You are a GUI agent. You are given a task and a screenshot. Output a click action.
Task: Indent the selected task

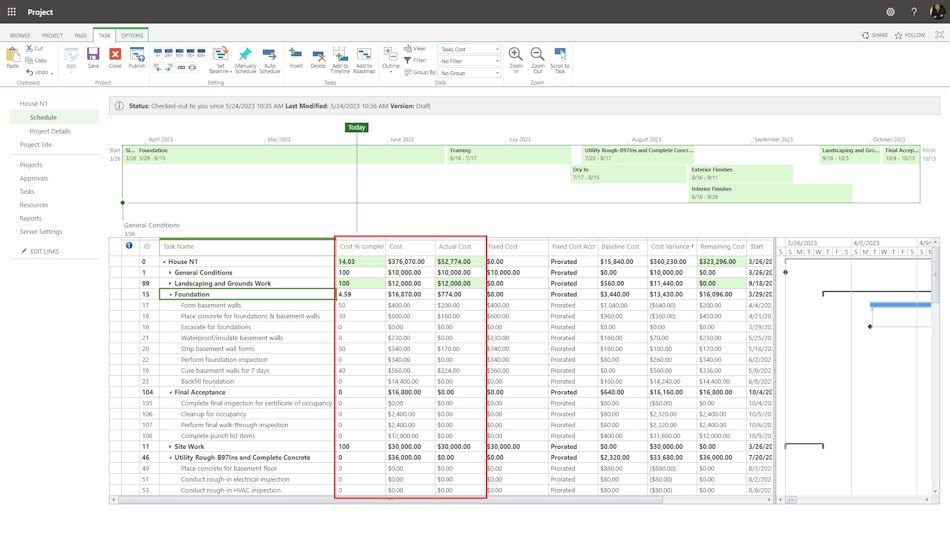click(168, 67)
